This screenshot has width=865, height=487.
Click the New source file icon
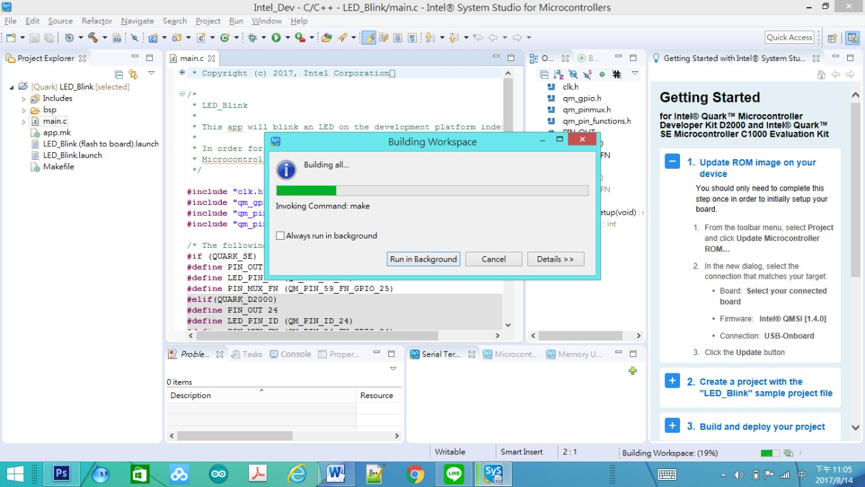point(201,38)
